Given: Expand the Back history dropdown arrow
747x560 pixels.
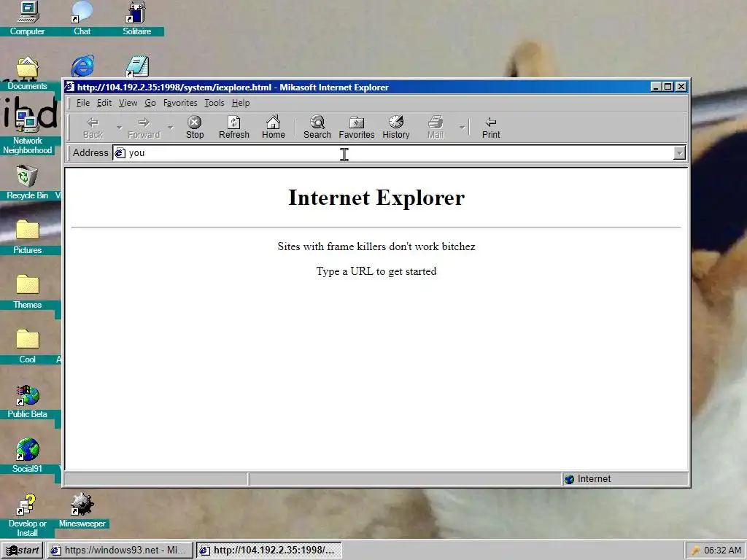Looking at the screenshot, I should pyautogui.click(x=120, y=128).
